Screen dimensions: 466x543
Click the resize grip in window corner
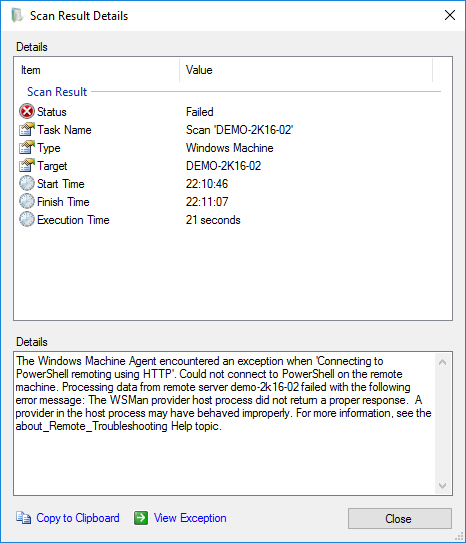click(x=459, y=536)
